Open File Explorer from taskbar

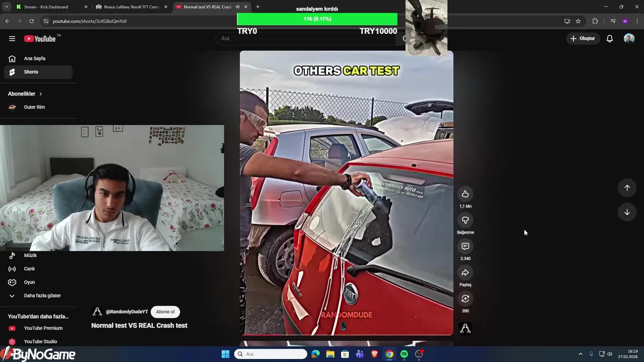pos(330,354)
